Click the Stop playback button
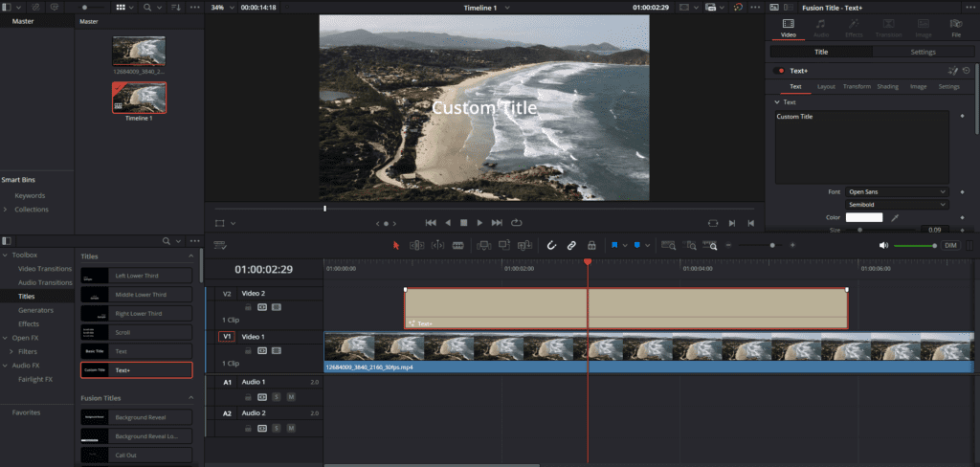 (463, 223)
